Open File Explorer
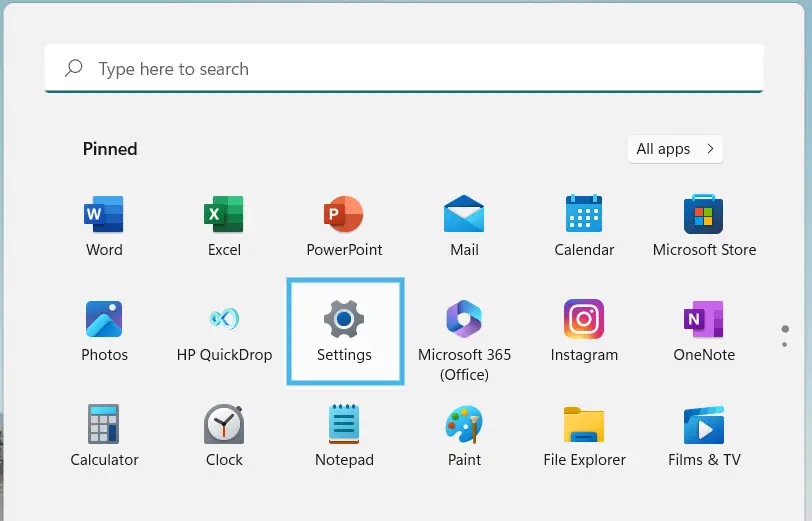This screenshot has height=521, width=812. point(584,436)
